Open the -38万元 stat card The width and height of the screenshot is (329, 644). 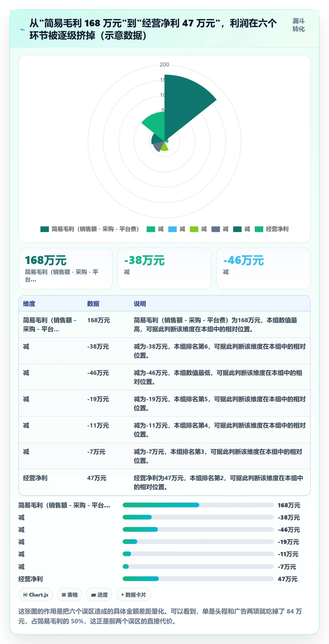click(x=164, y=268)
